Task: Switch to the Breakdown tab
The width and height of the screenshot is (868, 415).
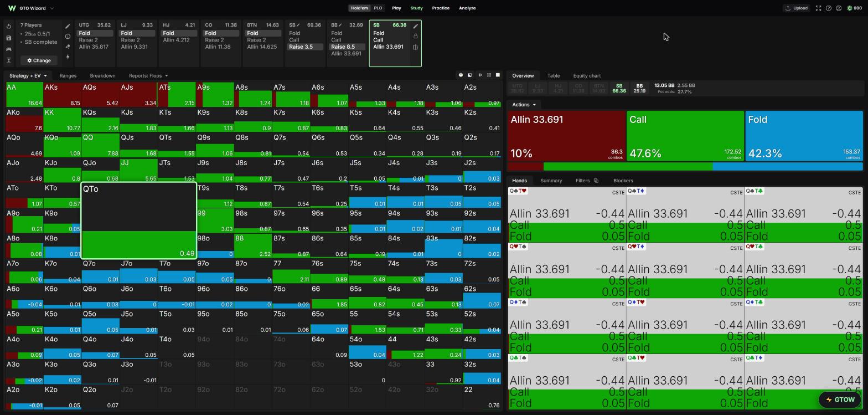Action: click(102, 76)
